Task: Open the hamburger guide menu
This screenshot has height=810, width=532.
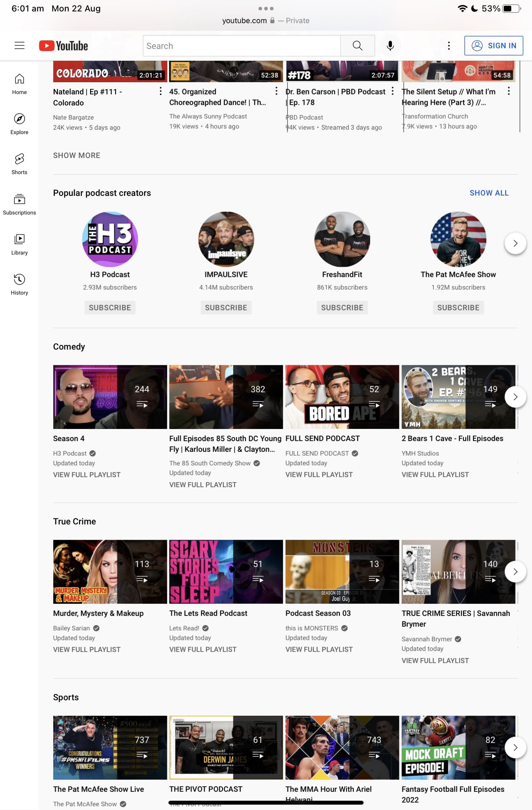Action: point(20,45)
